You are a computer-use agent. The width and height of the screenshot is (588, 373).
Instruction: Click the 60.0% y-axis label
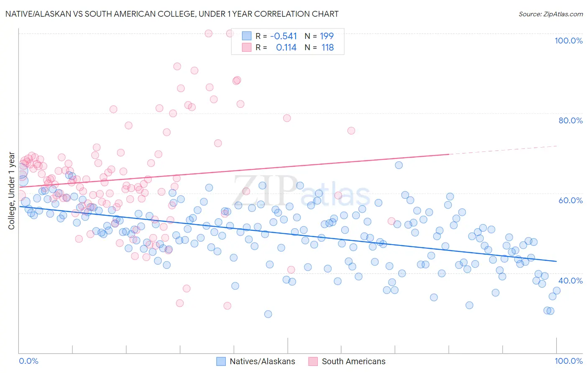click(570, 200)
